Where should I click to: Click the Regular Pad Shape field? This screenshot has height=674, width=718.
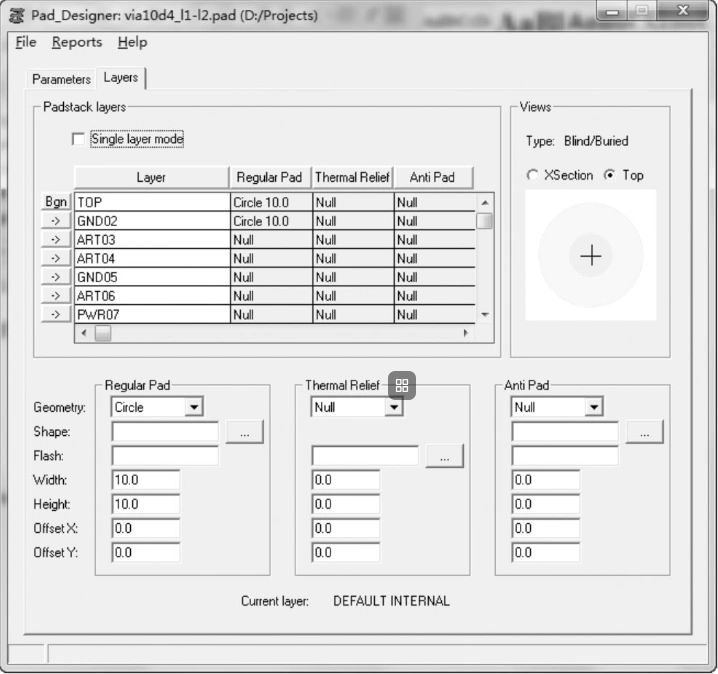tap(165, 431)
